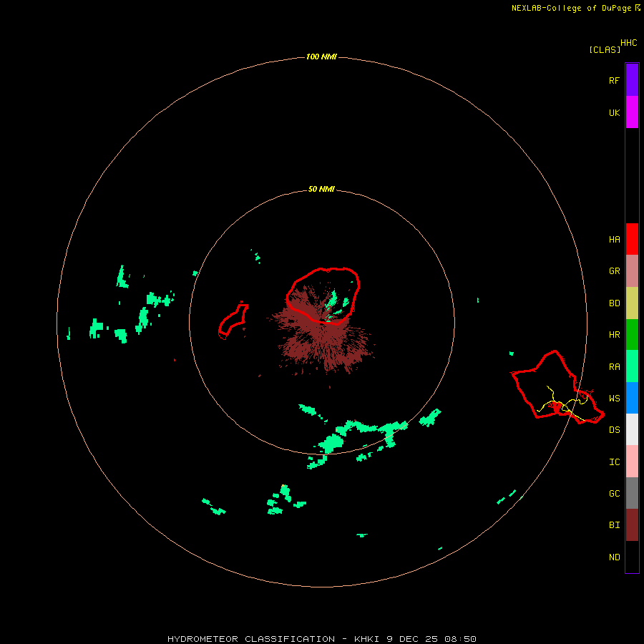Screen dimensions: 644x644
Task: Click the DS white legend swatch
Action: tap(632, 429)
